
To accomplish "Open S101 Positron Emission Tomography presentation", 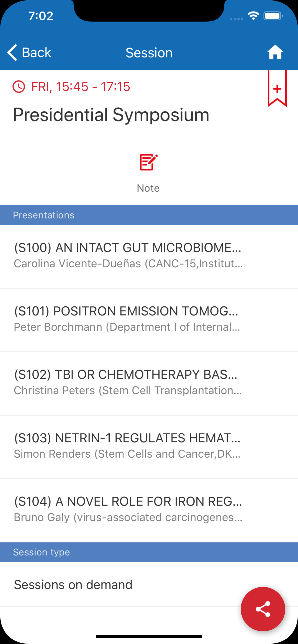I will (x=126, y=318).
